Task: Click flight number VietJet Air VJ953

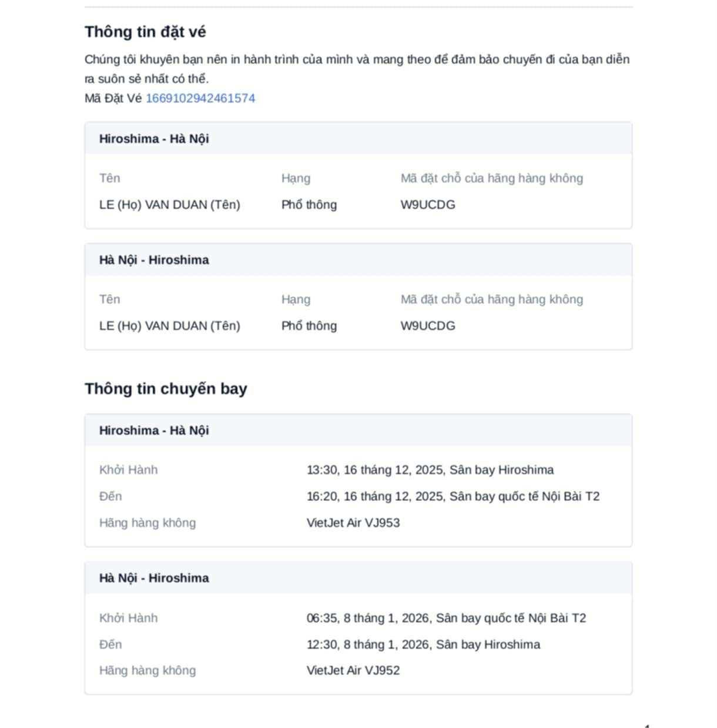Action: tap(353, 523)
